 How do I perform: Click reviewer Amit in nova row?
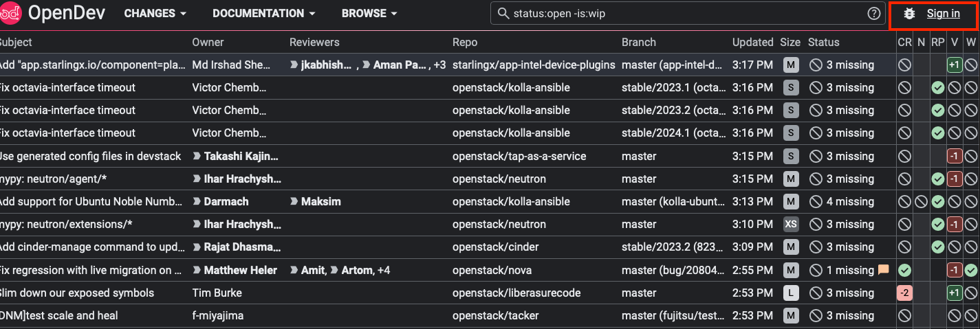click(313, 271)
